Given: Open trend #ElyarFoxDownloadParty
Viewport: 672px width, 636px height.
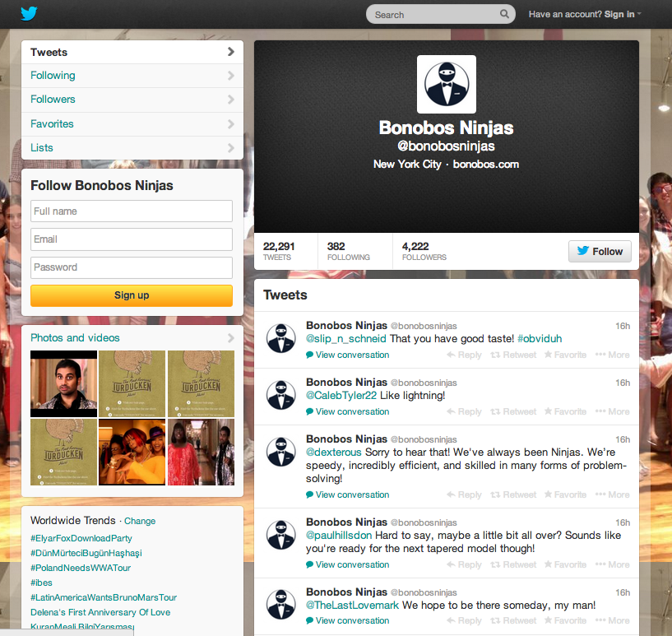Looking at the screenshot, I should click(81, 538).
